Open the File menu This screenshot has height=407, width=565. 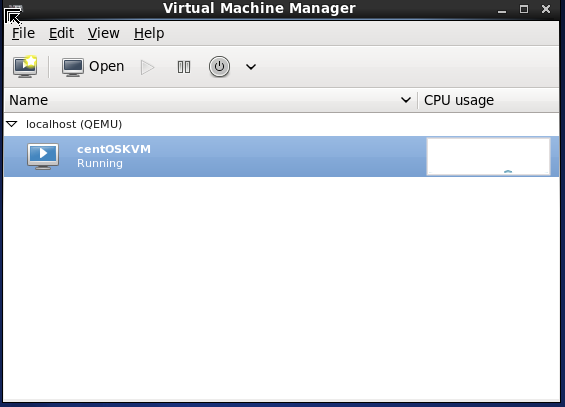(x=23, y=33)
